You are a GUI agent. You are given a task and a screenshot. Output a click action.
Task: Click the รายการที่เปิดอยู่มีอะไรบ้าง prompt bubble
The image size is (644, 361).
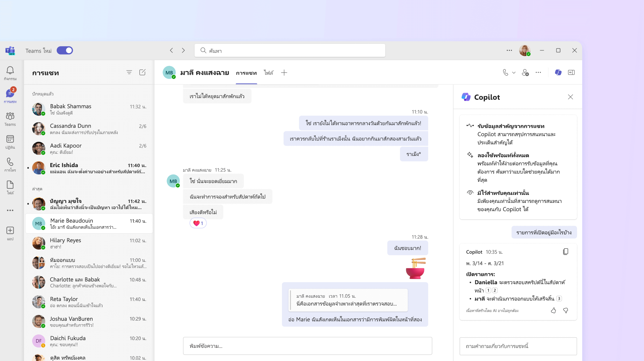[544, 232]
